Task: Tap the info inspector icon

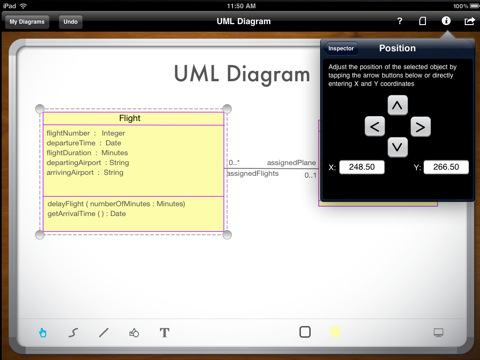Action: 446,21
